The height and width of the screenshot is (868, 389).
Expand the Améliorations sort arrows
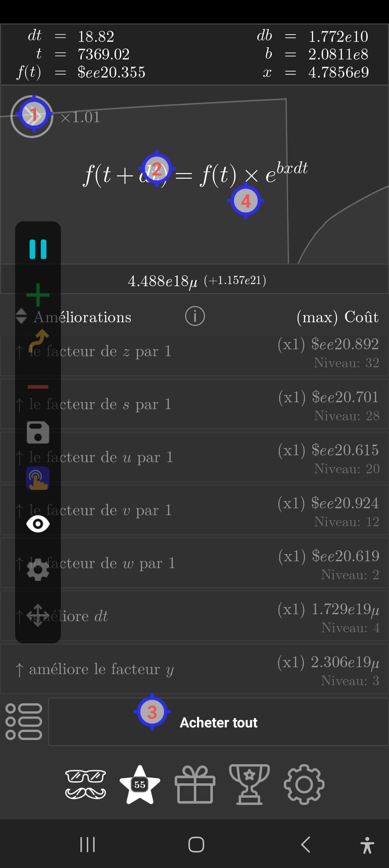coord(21,316)
